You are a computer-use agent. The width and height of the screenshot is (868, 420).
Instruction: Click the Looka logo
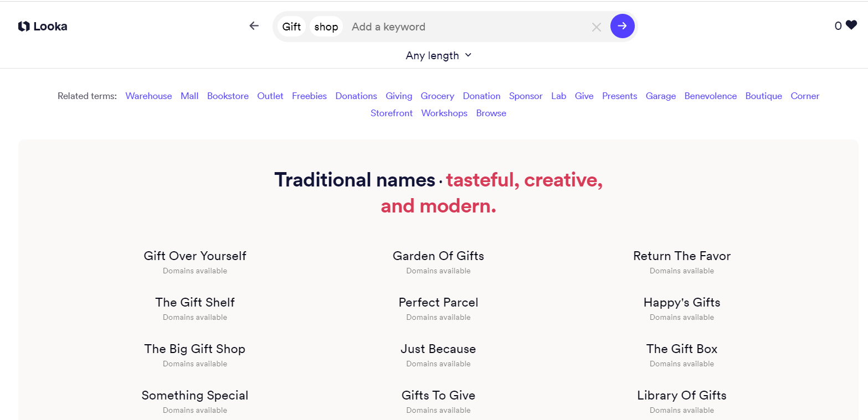[43, 26]
